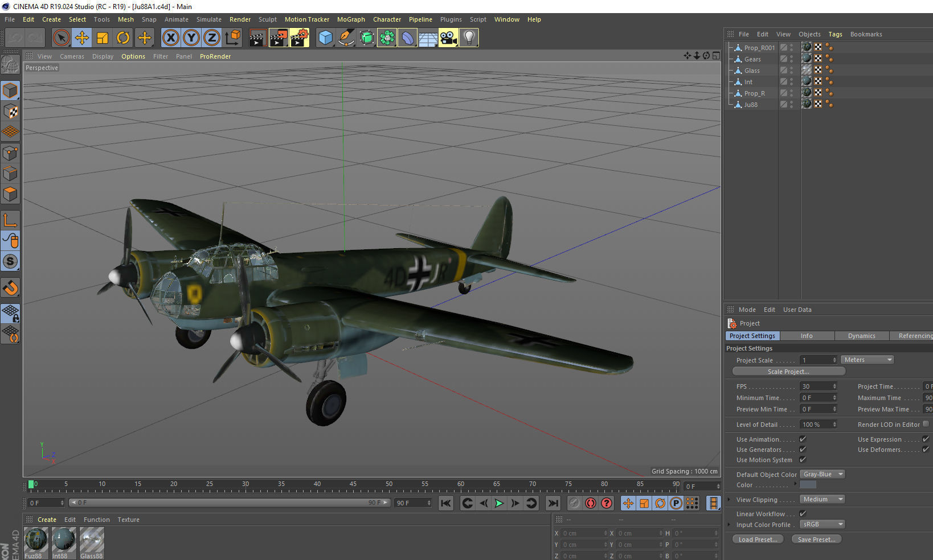Switch to Polygons mode
Viewport: 933px width, 560px height.
point(10,194)
